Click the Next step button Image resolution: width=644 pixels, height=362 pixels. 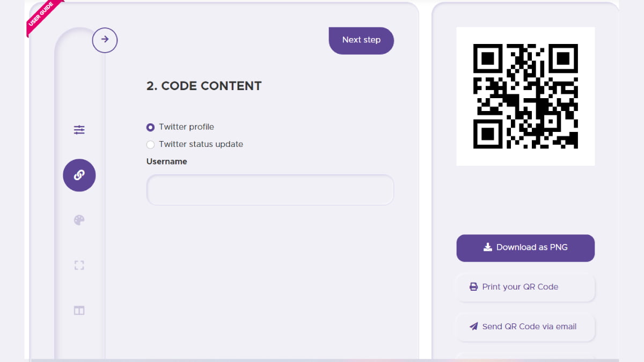click(x=361, y=40)
